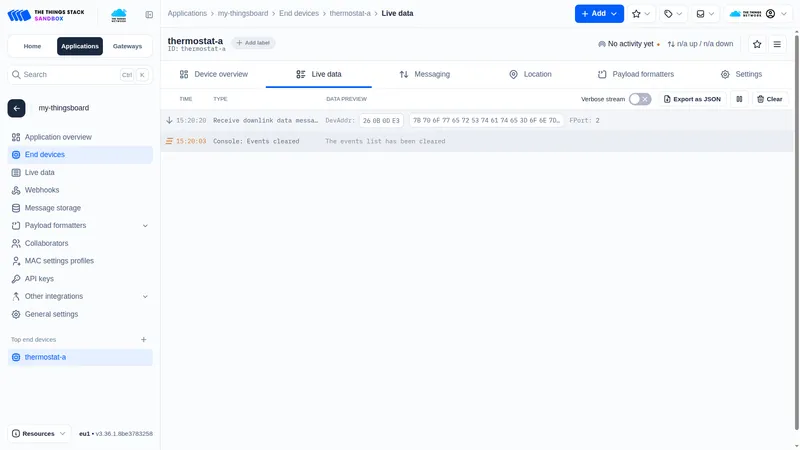This screenshot has width=800, height=450.
Task: Open the Webhooks page
Action: point(80,190)
